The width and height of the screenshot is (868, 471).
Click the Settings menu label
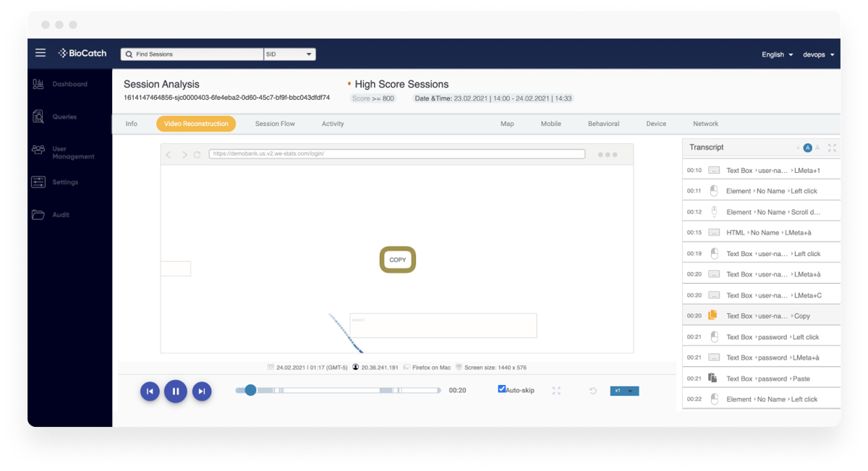pos(65,182)
